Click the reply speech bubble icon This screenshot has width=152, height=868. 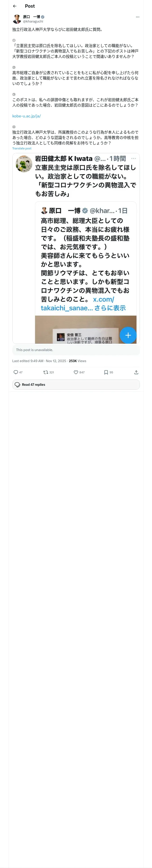[x=16, y=372]
